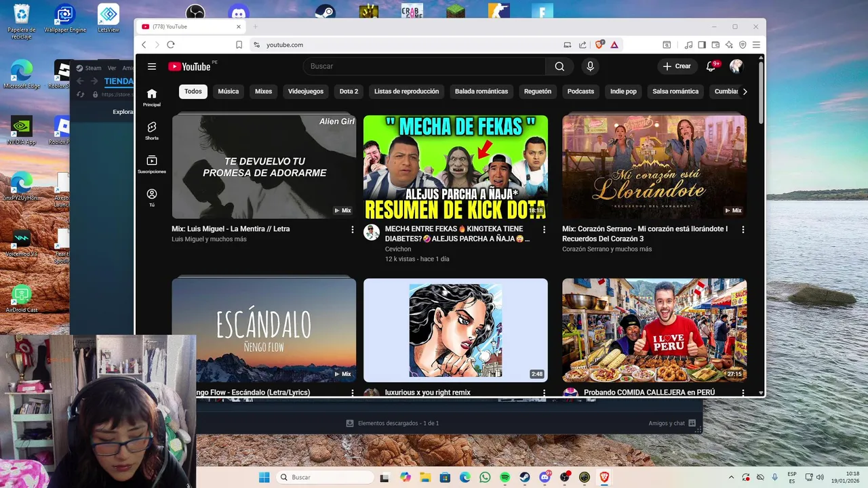Select the Balada romántica chip
868x488 pixels.
coord(481,91)
